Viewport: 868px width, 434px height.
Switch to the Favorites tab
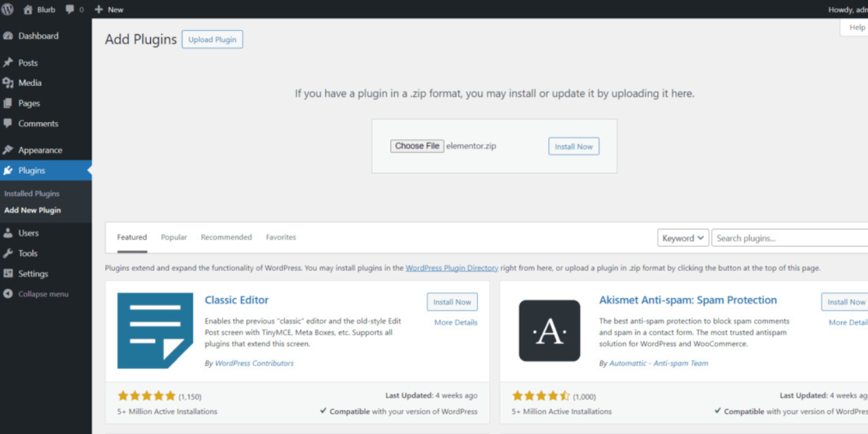tap(281, 237)
